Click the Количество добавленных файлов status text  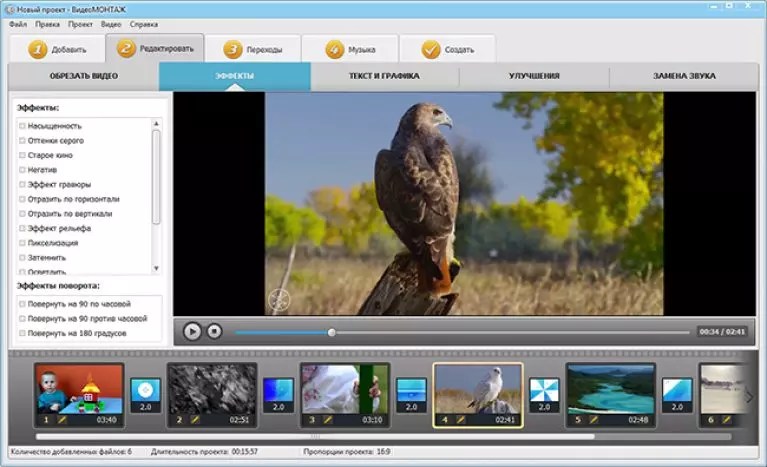pyautogui.click(x=71, y=452)
